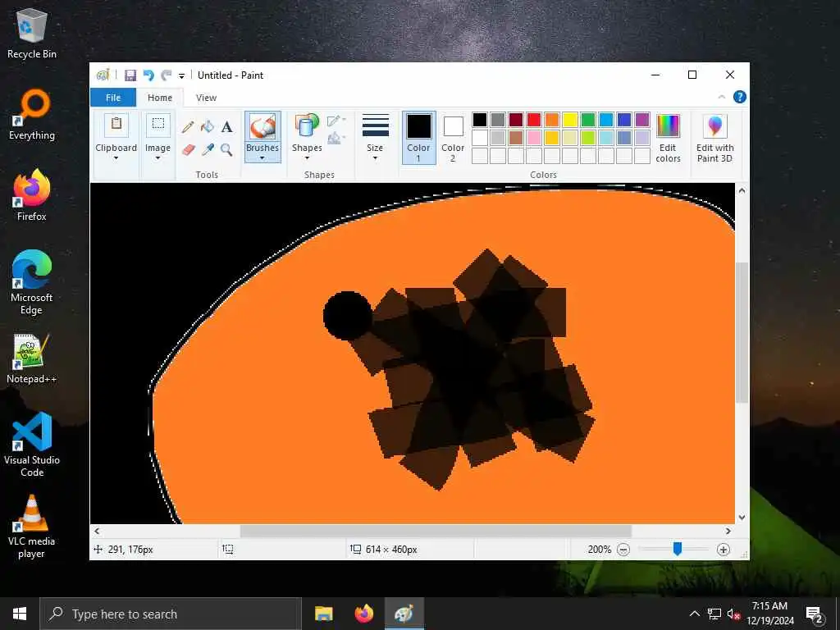
Task: Click the Redo arrow in title bar
Action: click(x=167, y=75)
